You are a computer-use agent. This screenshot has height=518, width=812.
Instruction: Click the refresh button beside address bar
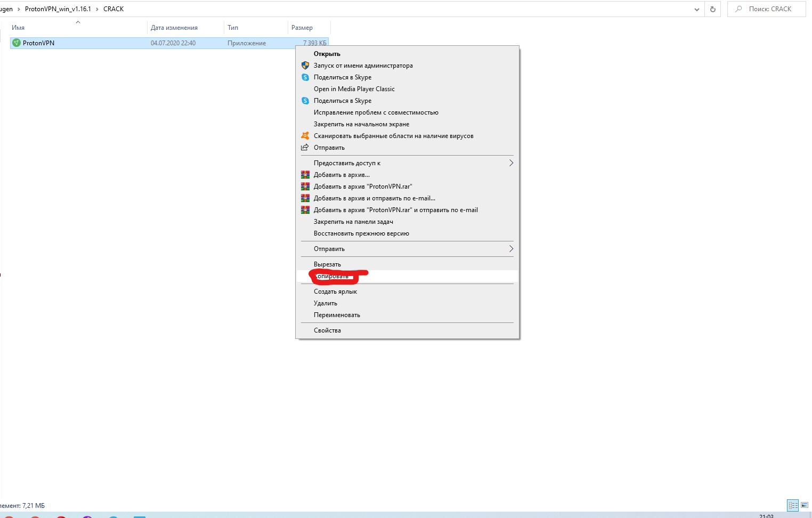(x=712, y=9)
